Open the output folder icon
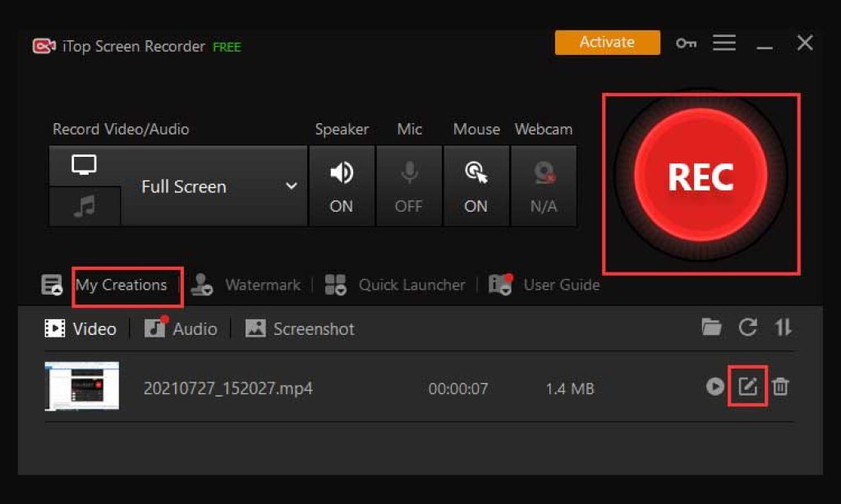Viewport: 841px width, 504px height. (x=711, y=328)
